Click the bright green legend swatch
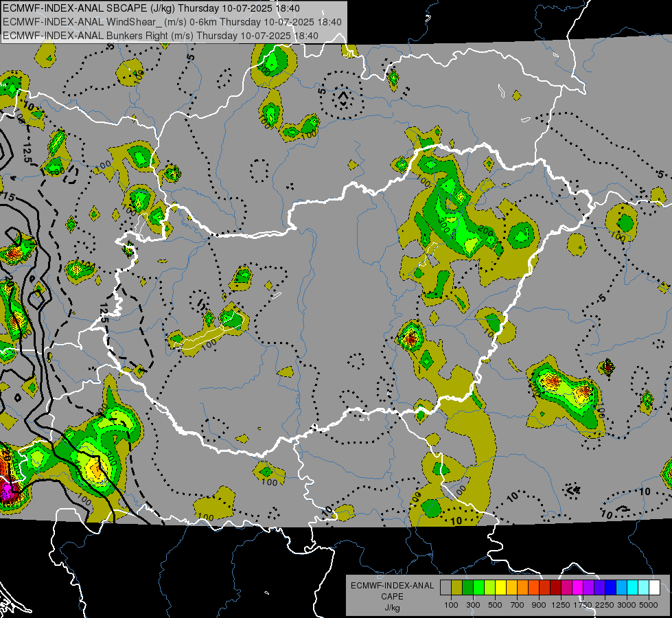This screenshot has height=618, width=672. pyautogui.click(x=478, y=588)
